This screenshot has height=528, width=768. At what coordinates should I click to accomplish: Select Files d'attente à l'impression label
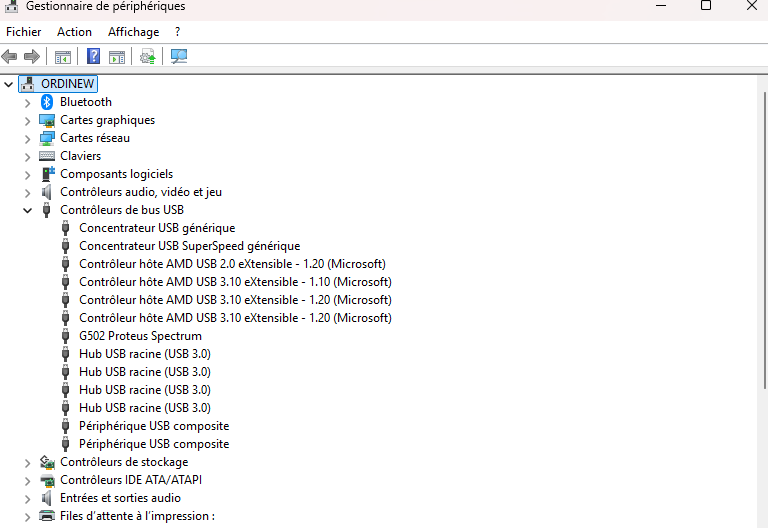[x=138, y=516]
